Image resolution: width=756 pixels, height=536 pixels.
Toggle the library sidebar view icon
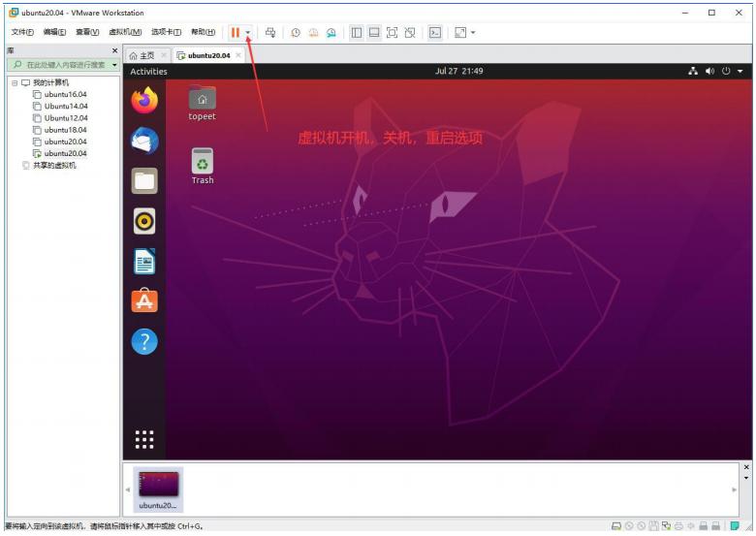click(357, 32)
